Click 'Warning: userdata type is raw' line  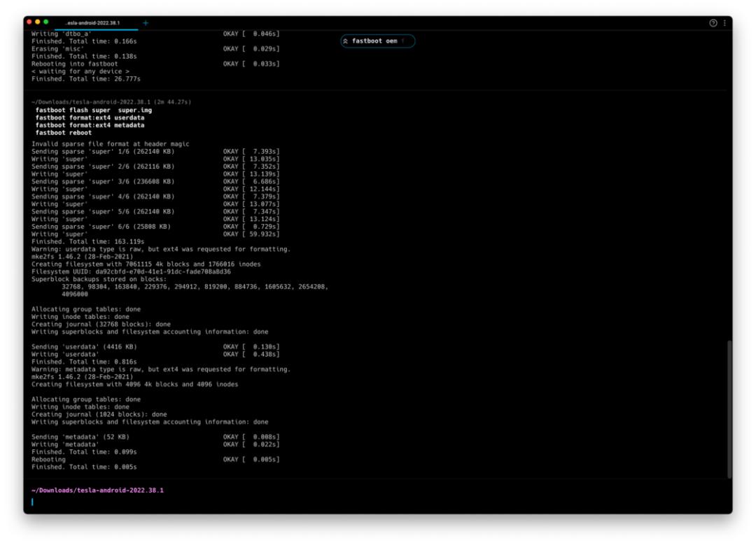(161, 249)
